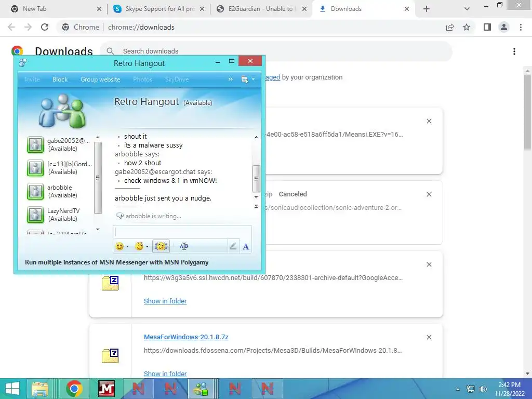Click the Retro Hangout group picture
The width and height of the screenshot is (532, 399).
coord(62,111)
